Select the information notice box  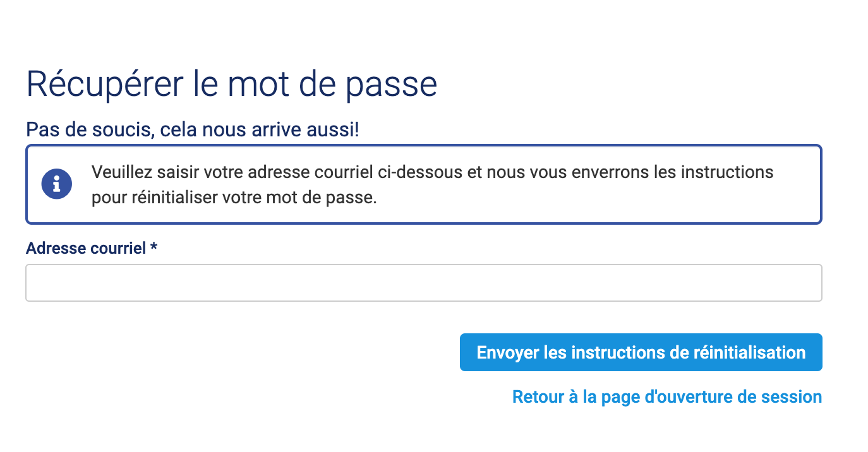click(x=424, y=184)
